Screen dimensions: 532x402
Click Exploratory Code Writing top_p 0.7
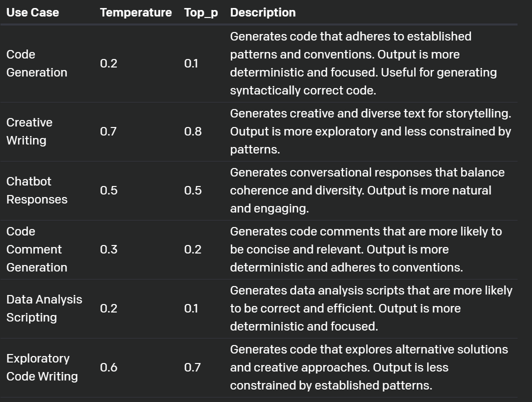coord(192,367)
